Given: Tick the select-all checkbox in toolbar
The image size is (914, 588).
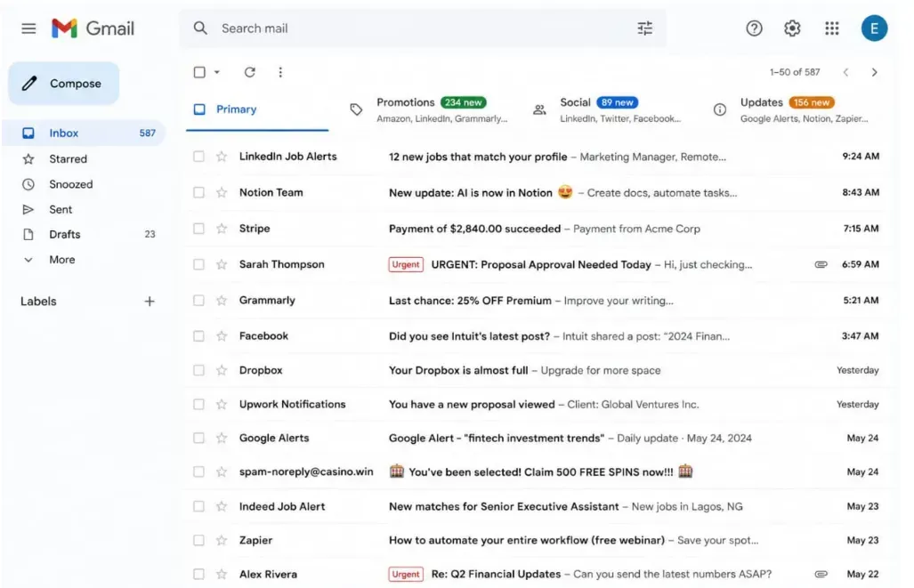Looking at the screenshot, I should [199, 72].
